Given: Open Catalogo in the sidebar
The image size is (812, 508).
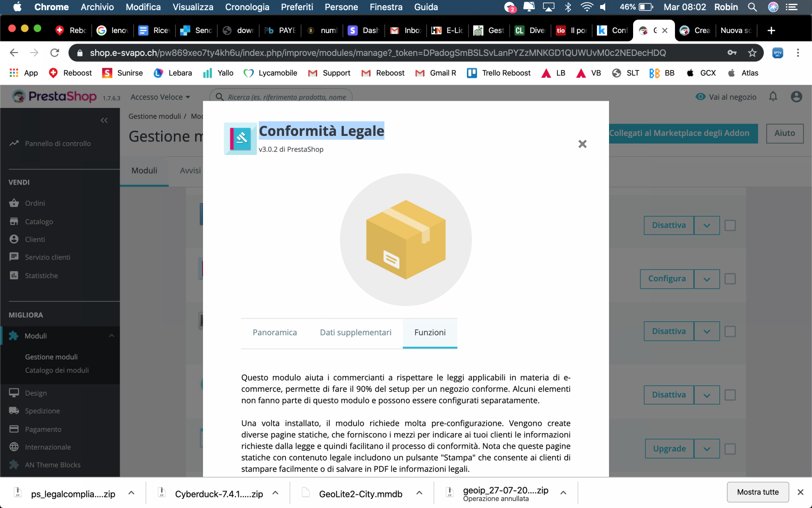Looking at the screenshot, I should coord(38,221).
